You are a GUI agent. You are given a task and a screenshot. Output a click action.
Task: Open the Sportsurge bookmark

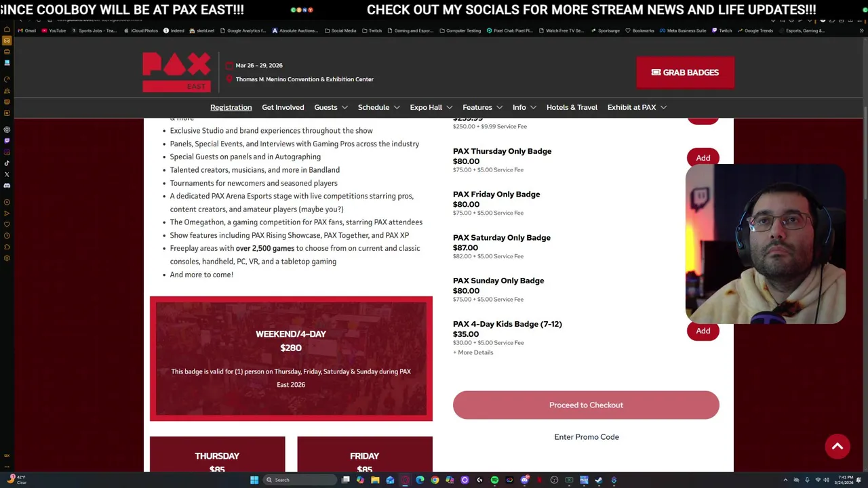pyautogui.click(x=605, y=30)
